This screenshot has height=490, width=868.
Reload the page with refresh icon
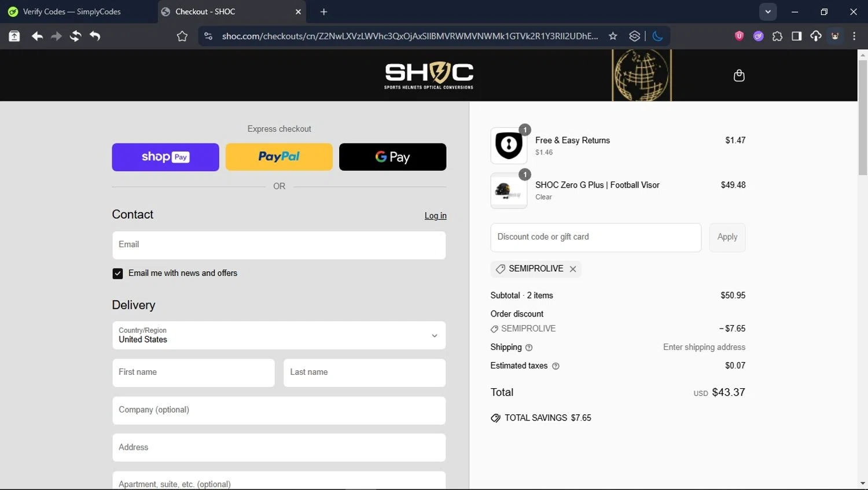75,36
